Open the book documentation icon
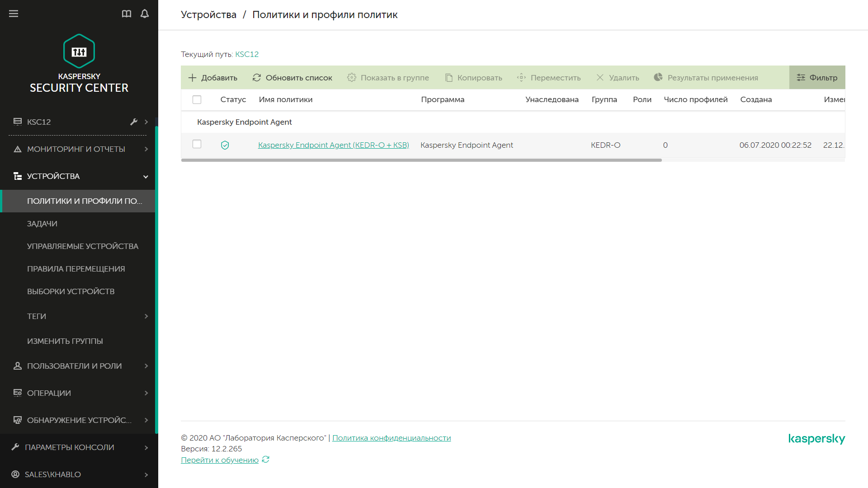The height and width of the screenshot is (488, 868). 127,14
